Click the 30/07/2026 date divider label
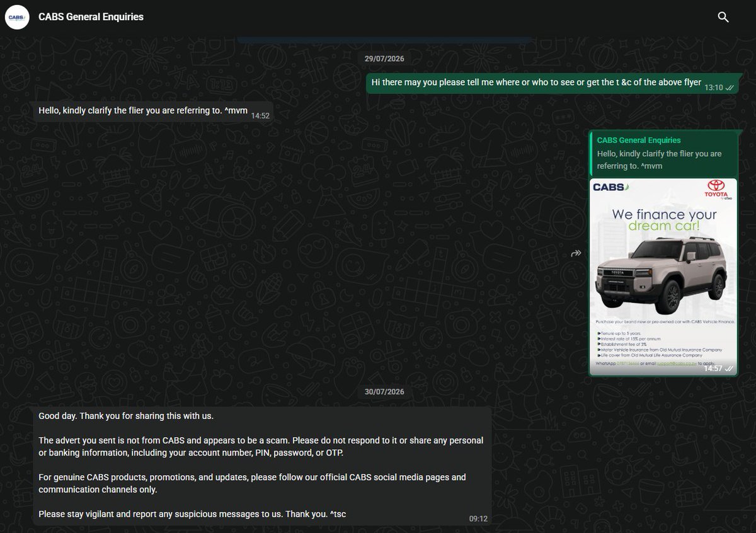Image resolution: width=756 pixels, height=533 pixels. (x=384, y=392)
